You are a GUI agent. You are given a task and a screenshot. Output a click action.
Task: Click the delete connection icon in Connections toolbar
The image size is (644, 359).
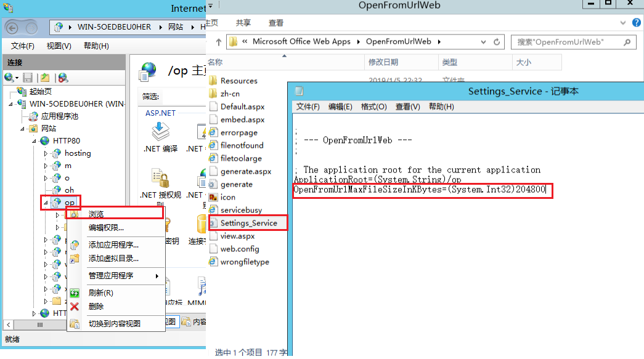pyautogui.click(x=63, y=78)
